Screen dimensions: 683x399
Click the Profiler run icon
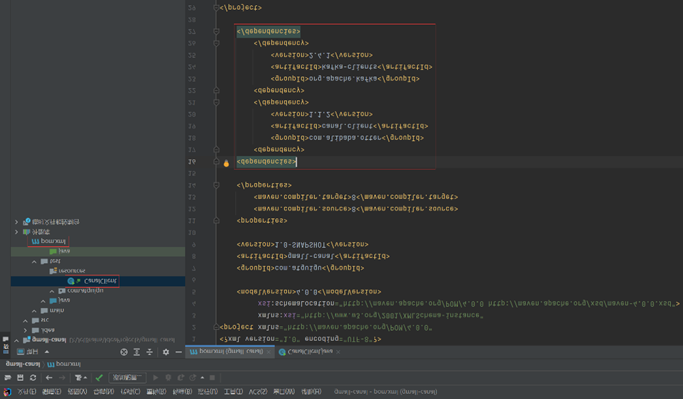192,378
